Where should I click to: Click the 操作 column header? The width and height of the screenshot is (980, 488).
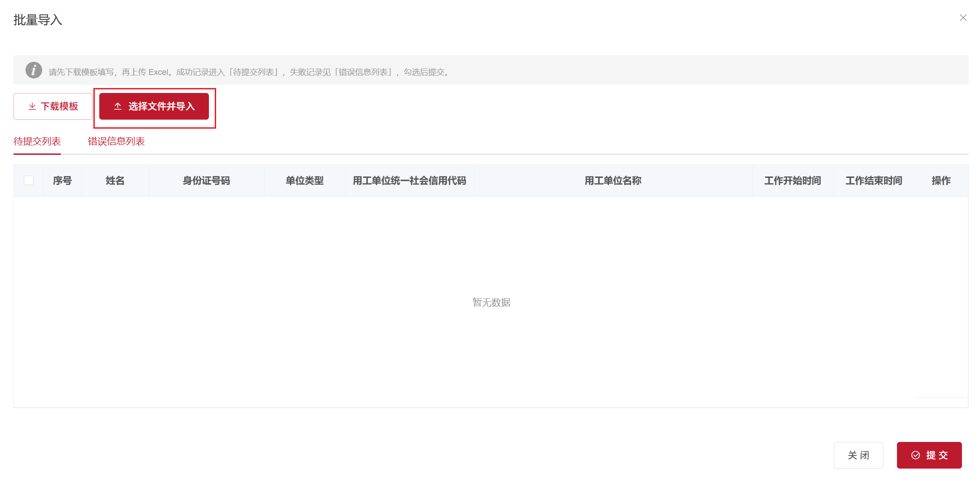[x=941, y=181]
